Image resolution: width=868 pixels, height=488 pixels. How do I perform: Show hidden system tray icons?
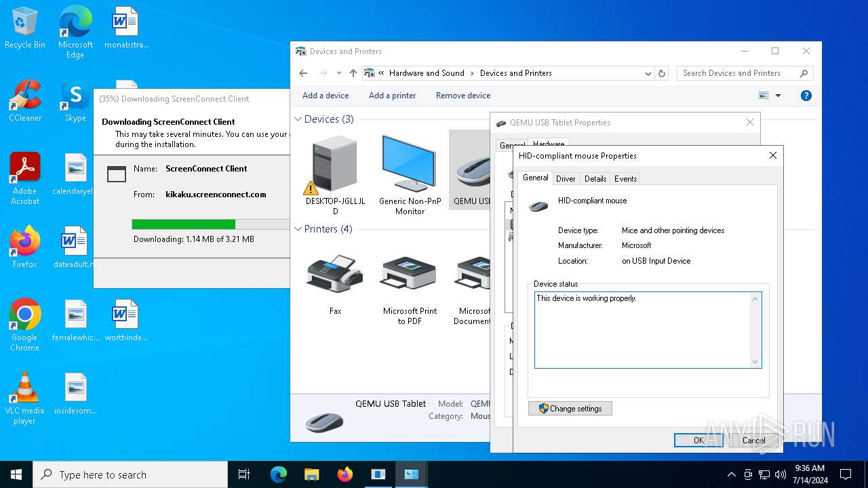(731, 474)
